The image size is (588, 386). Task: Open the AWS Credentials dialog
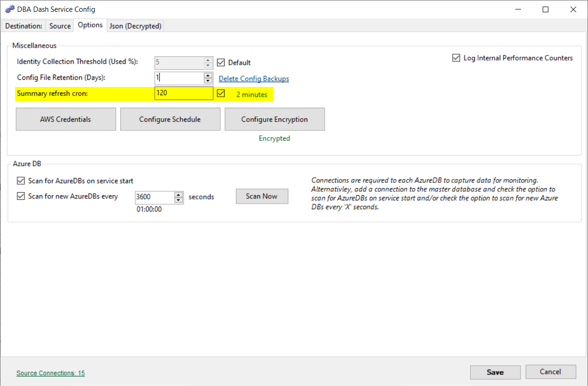[66, 119]
